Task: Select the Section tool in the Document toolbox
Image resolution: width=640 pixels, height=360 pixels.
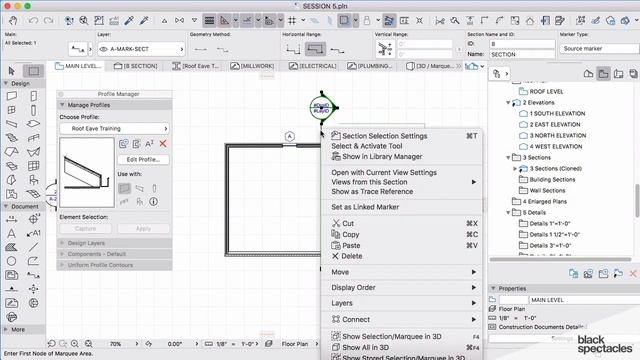Action: (33, 276)
